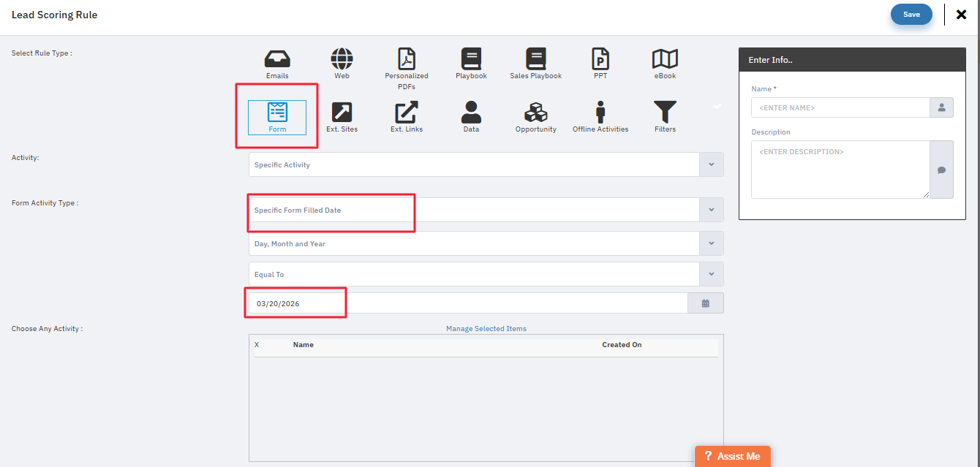Expand the Specific Activity dropdown
Image resolution: width=980 pixels, height=467 pixels.
click(x=711, y=164)
